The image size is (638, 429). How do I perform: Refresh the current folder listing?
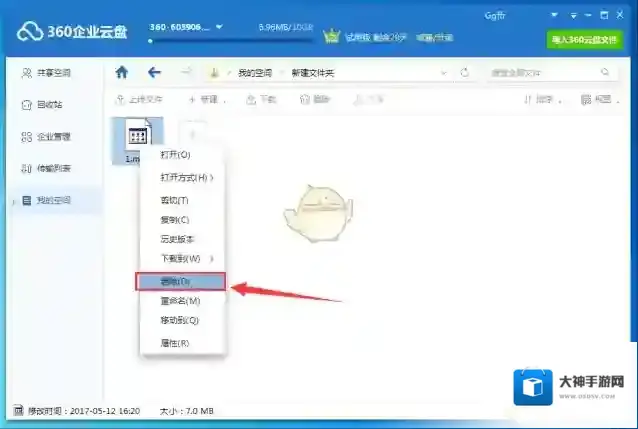pos(464,72)
